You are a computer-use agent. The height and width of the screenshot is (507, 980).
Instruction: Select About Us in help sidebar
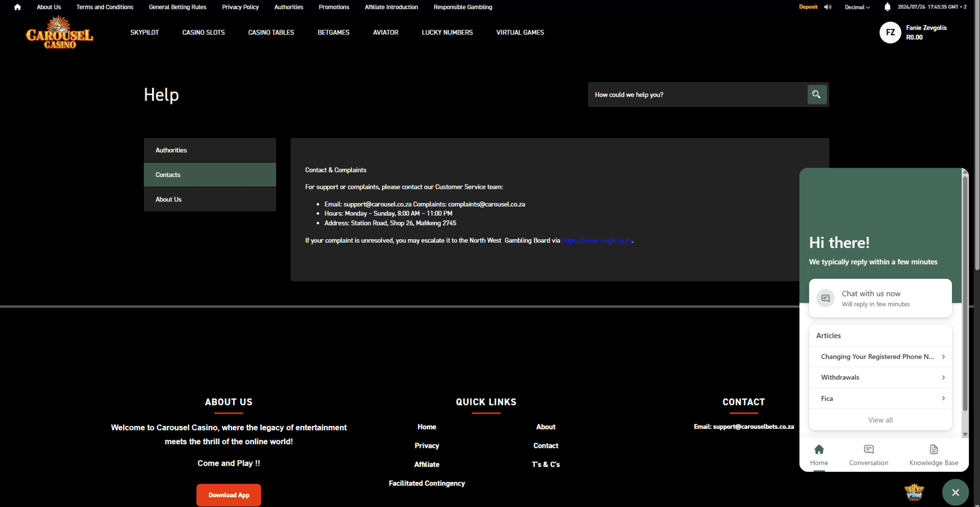210,199
